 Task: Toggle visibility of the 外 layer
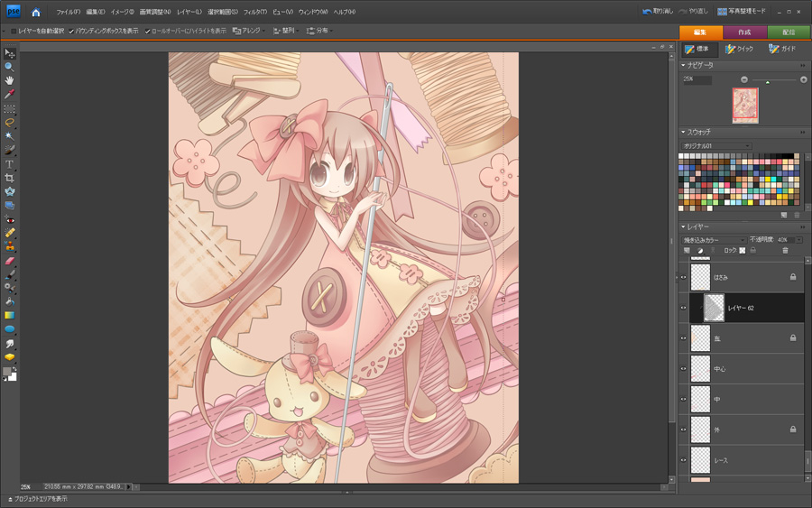pyautogui.click(x=684, y=429)
